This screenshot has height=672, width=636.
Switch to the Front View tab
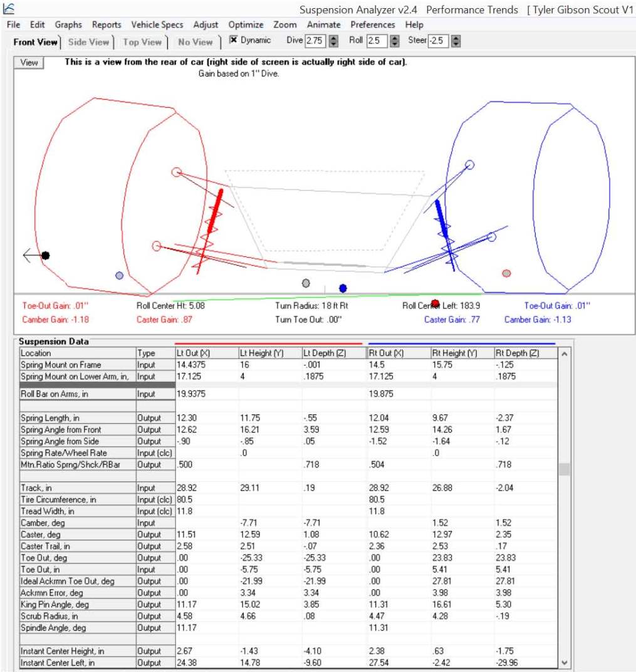(x=35, y=42)
